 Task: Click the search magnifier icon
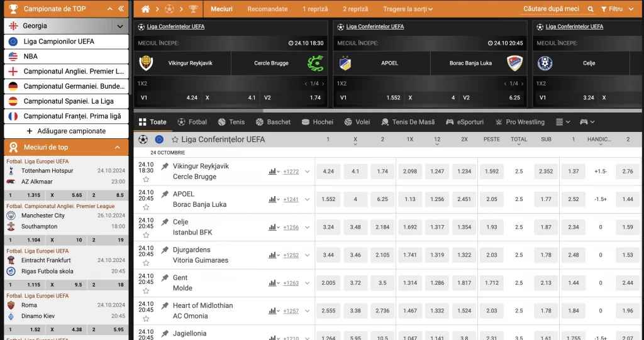pyautogui.click(x=591, y=9)
